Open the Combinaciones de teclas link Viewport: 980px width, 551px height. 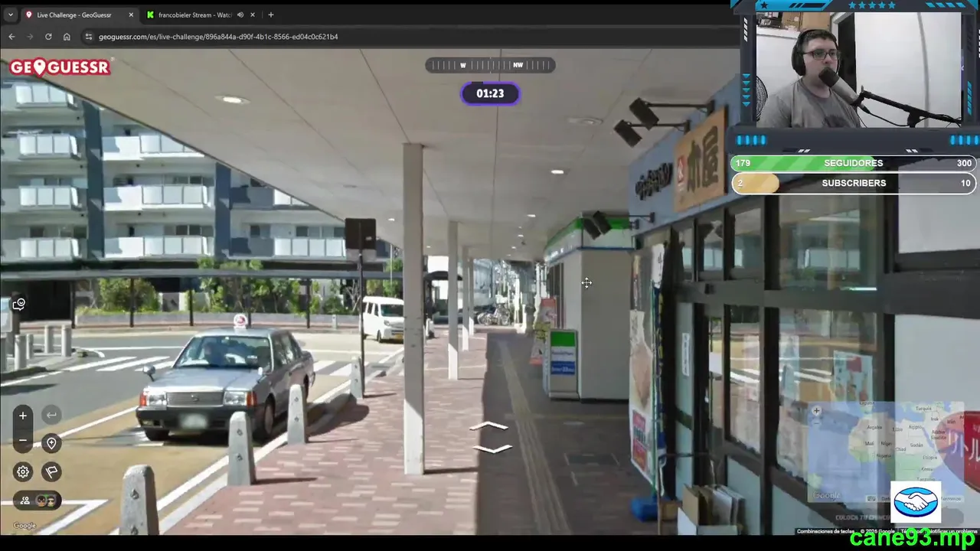[826, 531]
